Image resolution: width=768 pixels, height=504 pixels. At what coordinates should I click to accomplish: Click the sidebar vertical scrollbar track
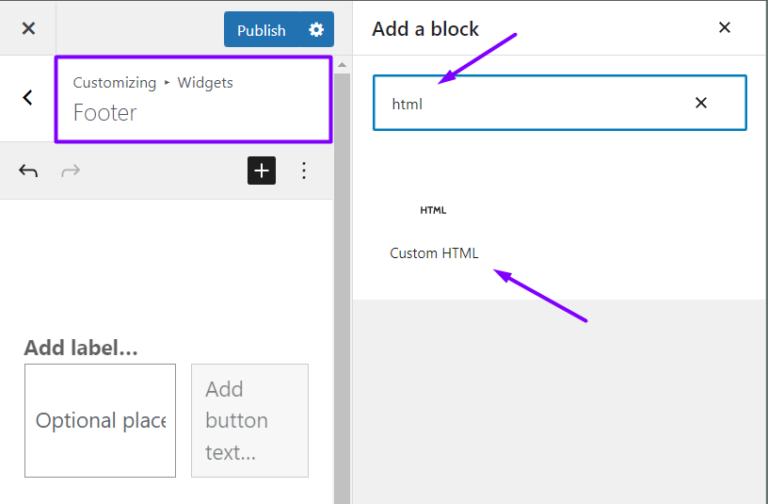point(342,288)
